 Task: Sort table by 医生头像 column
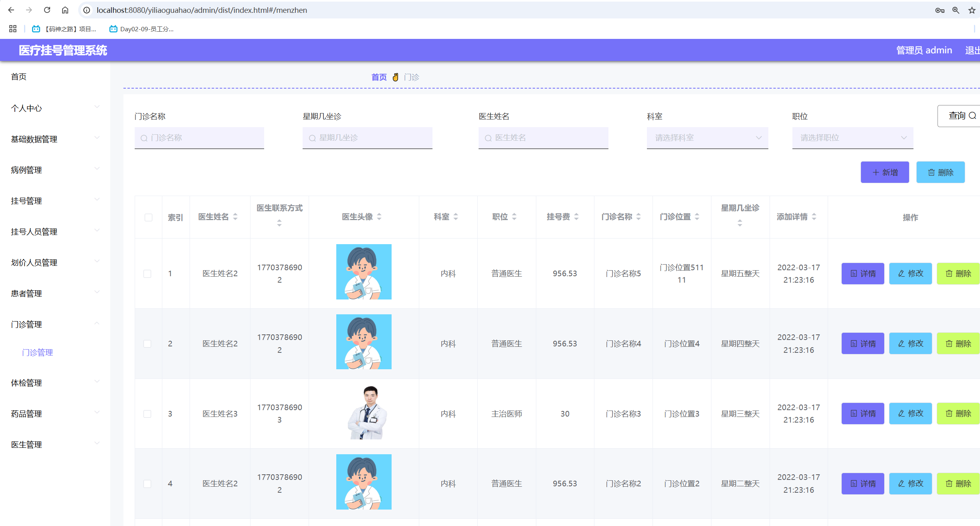[x=379, y=217]
